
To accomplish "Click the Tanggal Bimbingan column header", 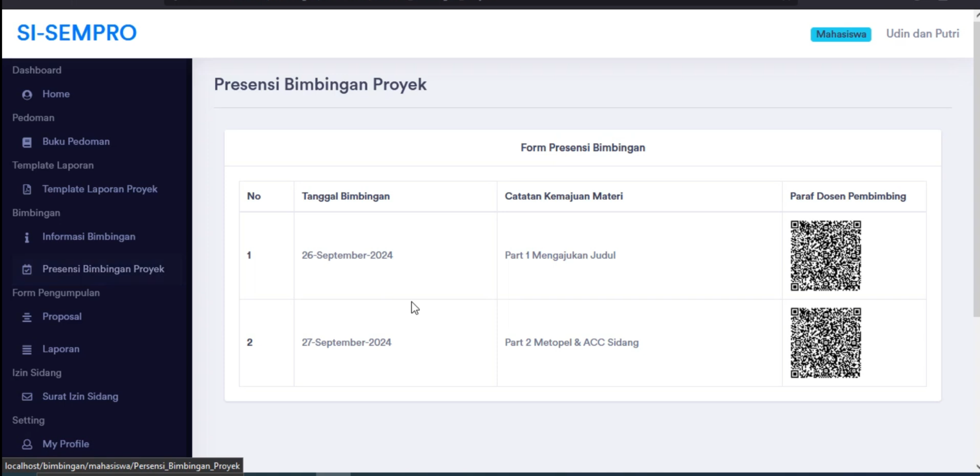I will coord(395,196).
